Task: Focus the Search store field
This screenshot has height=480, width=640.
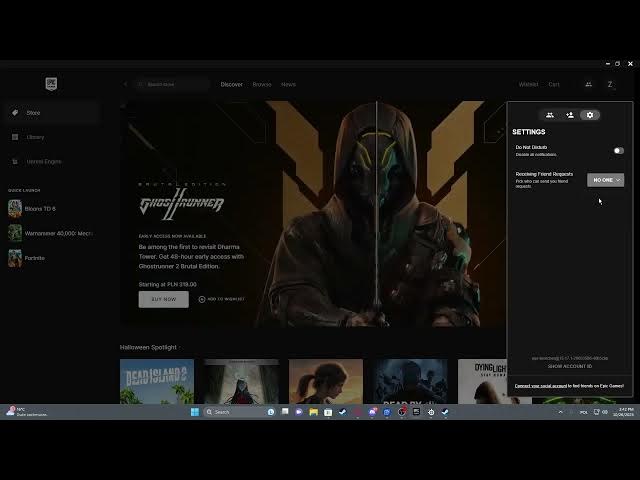Action: click(173, 84)
